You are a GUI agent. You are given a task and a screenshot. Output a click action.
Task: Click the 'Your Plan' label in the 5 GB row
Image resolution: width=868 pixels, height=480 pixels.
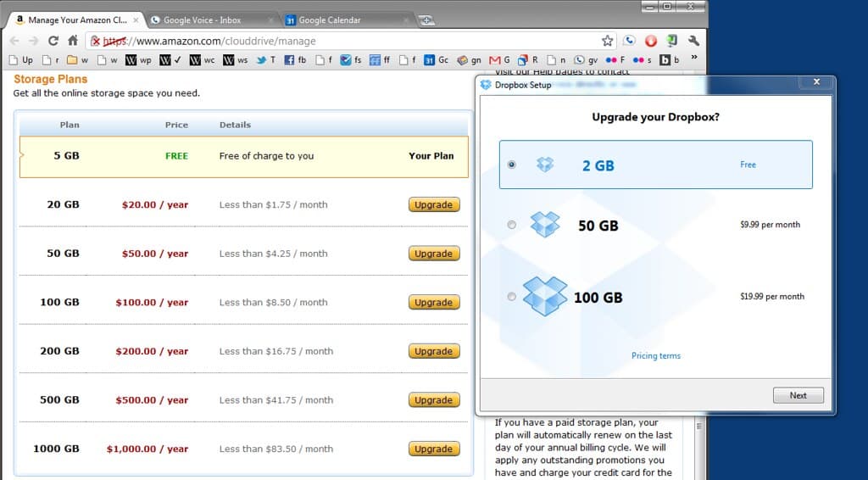tap(431, 156)
